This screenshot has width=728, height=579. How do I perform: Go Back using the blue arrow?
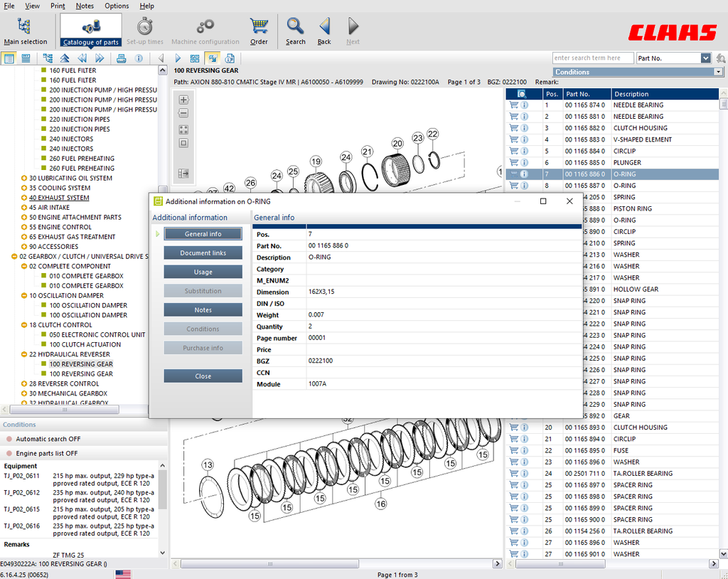pos(324,31)
